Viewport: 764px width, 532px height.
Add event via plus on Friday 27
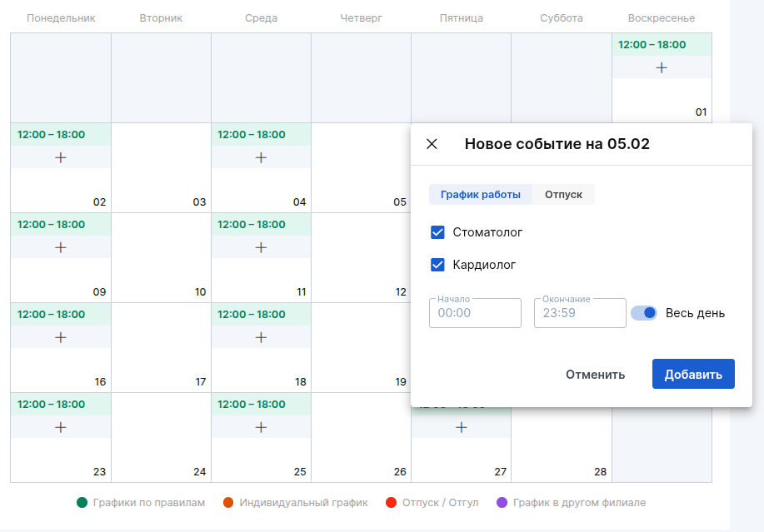click(x=462, y=427)
